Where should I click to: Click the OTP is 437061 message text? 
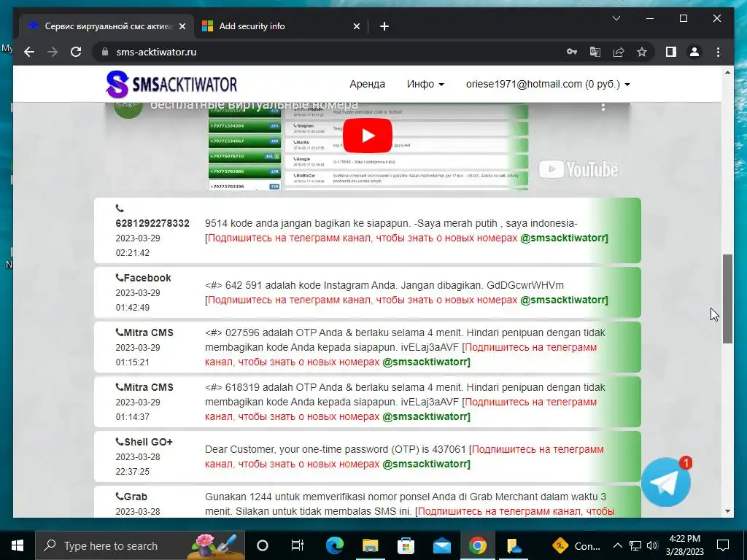tap(336, 449)
